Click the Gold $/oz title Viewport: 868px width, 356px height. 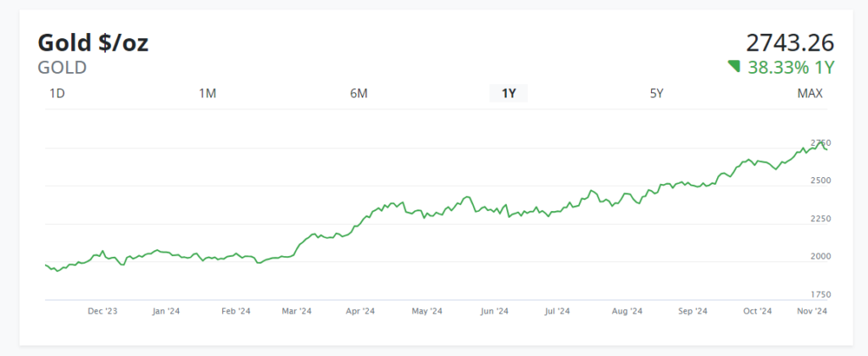pos(93,42)
